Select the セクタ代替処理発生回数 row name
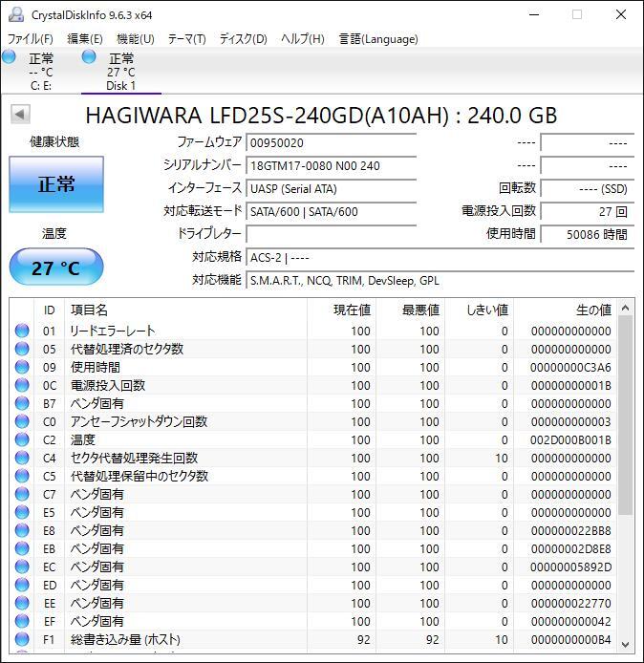 click(x=135, y=458)
